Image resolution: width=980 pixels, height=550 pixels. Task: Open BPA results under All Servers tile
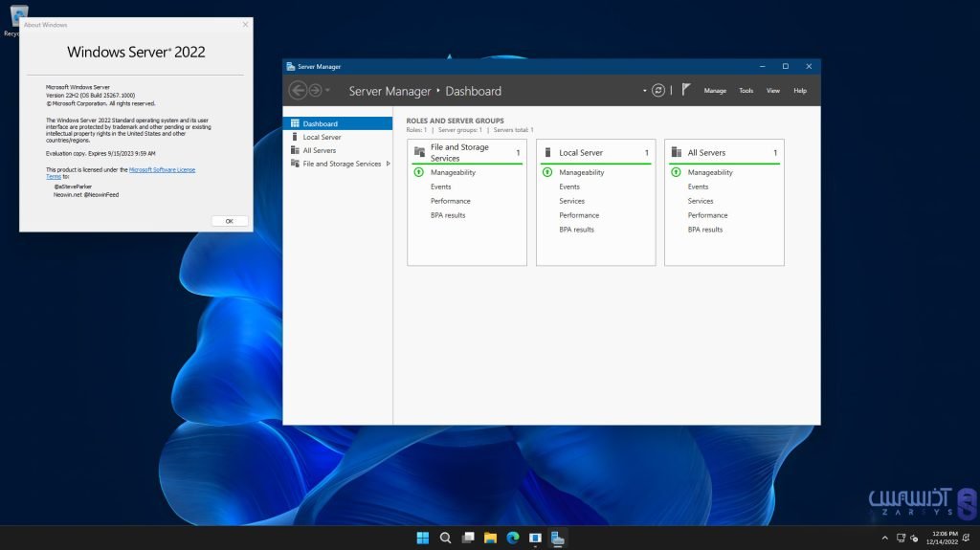704,230
